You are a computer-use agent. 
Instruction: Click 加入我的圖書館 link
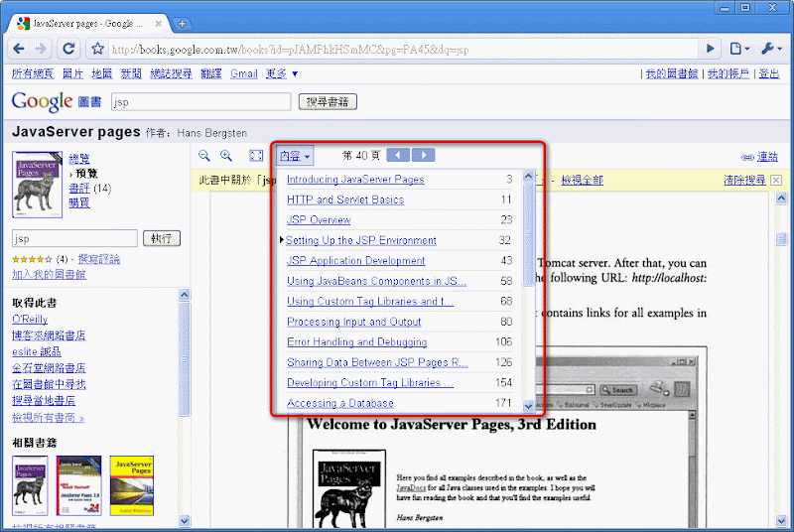pyautogui.click(x=49, y=275)
